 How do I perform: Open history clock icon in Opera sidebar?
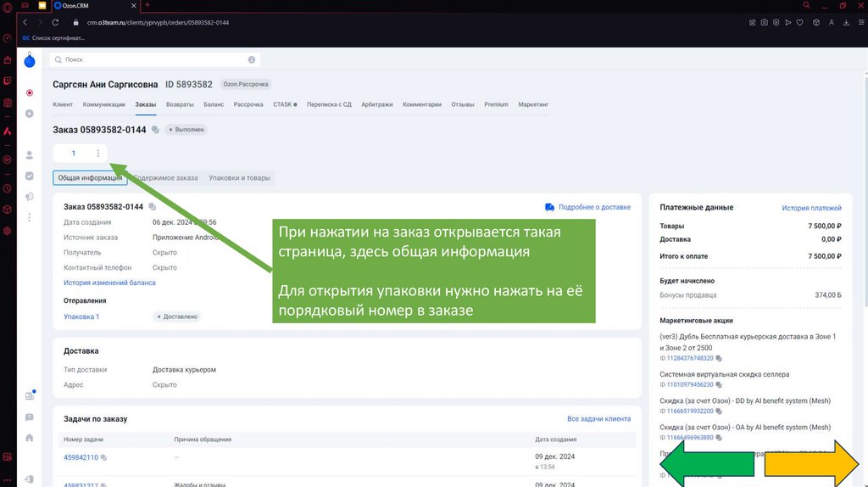pos(7,188)
